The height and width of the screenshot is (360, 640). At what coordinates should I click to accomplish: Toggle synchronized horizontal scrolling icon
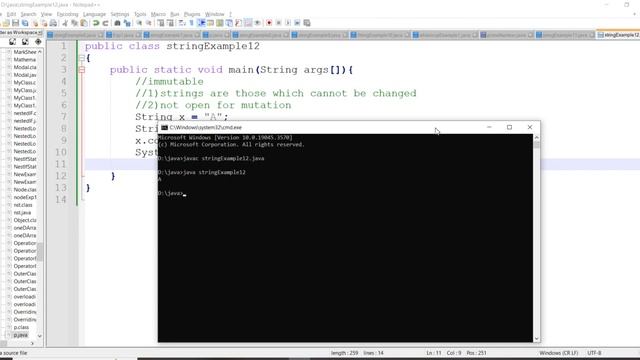coord(170,23)
